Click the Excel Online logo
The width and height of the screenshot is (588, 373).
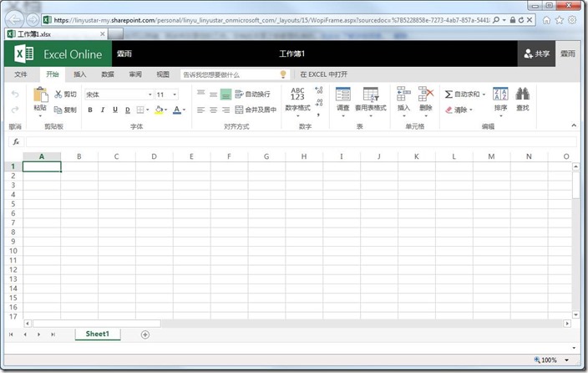58,54
